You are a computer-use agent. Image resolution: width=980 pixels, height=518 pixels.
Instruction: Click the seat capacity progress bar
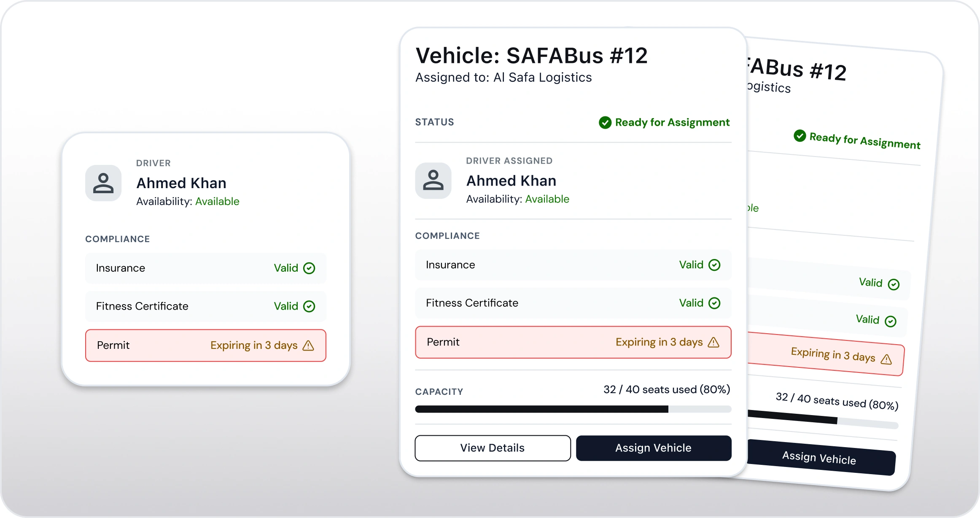(x=573, y=409)
